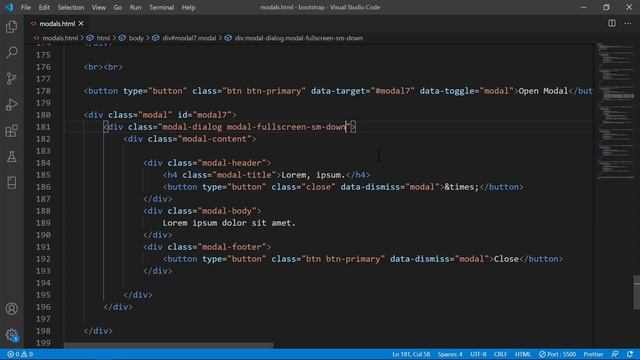Click Ln 181, Col 58 cursor position
640x360 pixels.
click(411, 354)
